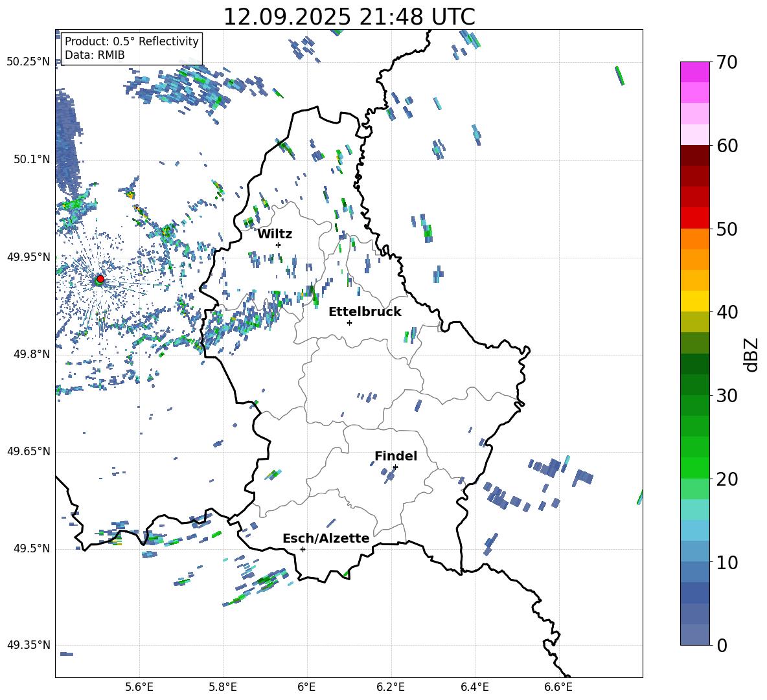Click the red radar site marker
Image resolution: width=767 pixels, height=700 pixels.
(x=100, y=279)
